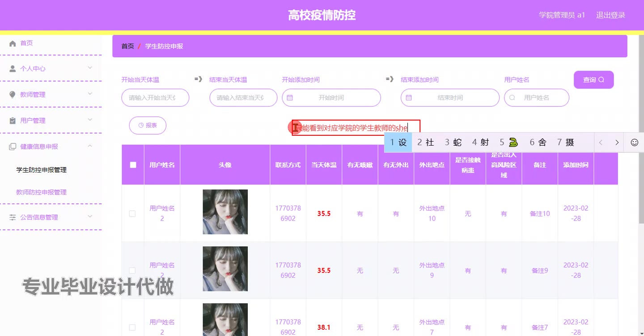Check the row with 备注7
Screen dimensions: 644x336
tap(132, 328)
